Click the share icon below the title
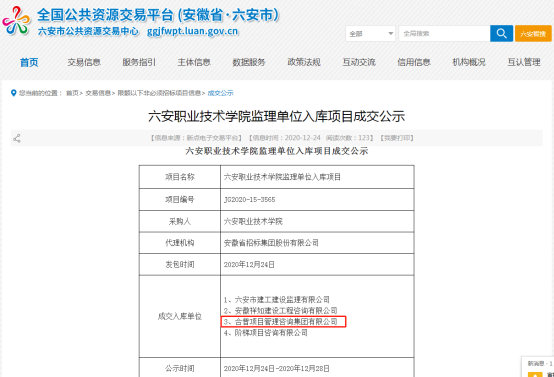Image resolution: width=554 pixels, height=377 pixels. tap(17, 138)
